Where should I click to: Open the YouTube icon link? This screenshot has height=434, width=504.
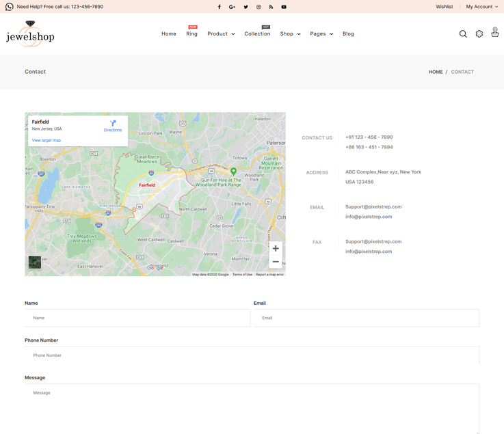pos(284,7)
